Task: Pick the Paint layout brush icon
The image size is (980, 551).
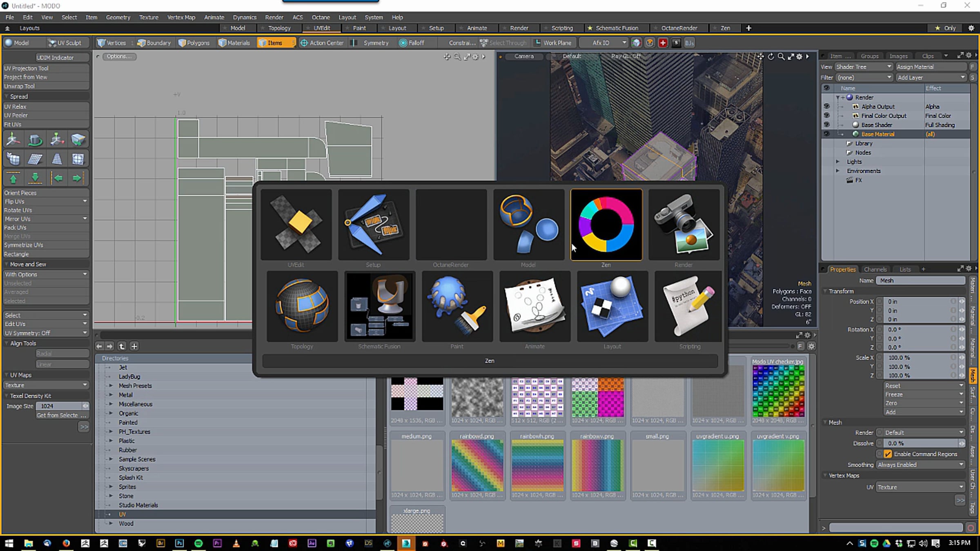Action: (x=457, y=306)
